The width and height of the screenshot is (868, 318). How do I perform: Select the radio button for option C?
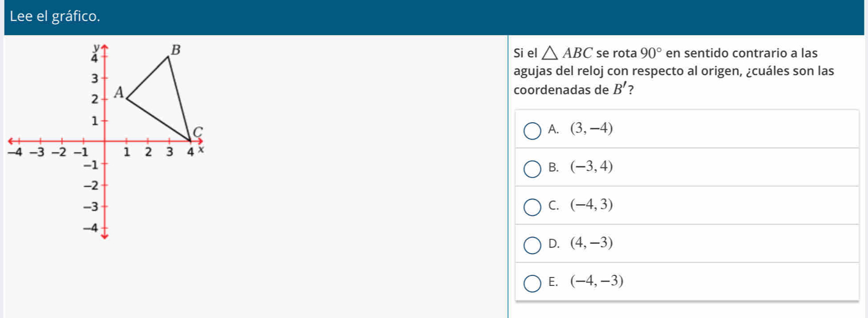click(532, 207)
